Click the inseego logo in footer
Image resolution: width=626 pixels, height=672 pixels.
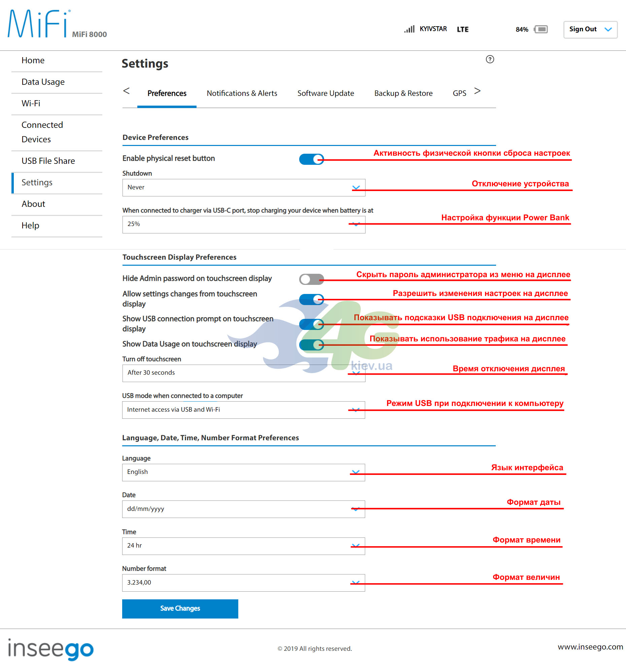(51, 649)
